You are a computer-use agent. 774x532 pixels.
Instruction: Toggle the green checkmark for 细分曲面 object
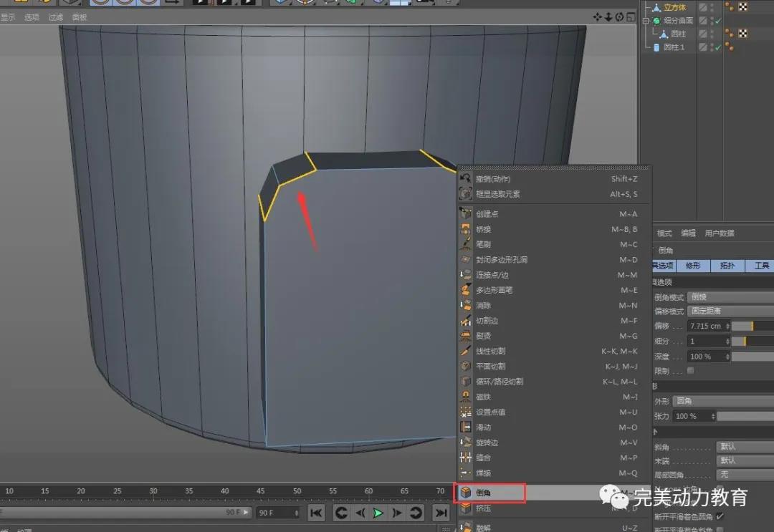718,21
